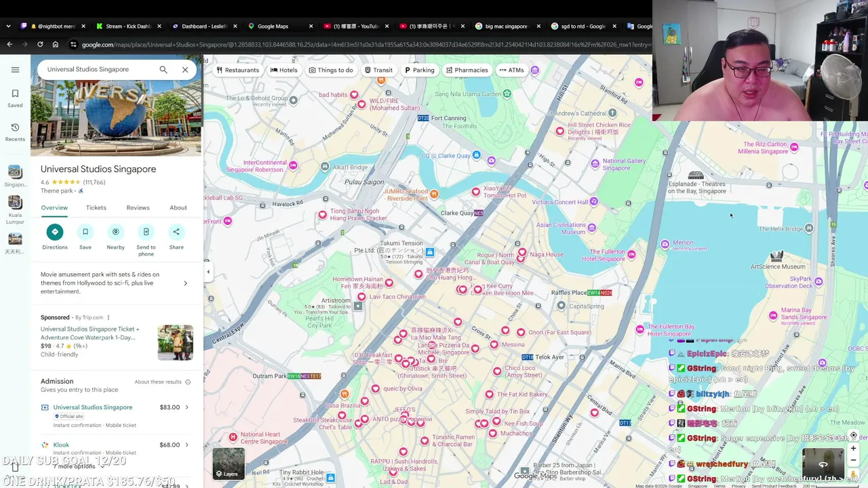The image size is (868, 488).
Task: Select the Asian Civilisations Museum pin
Action: tap(591, 228)
